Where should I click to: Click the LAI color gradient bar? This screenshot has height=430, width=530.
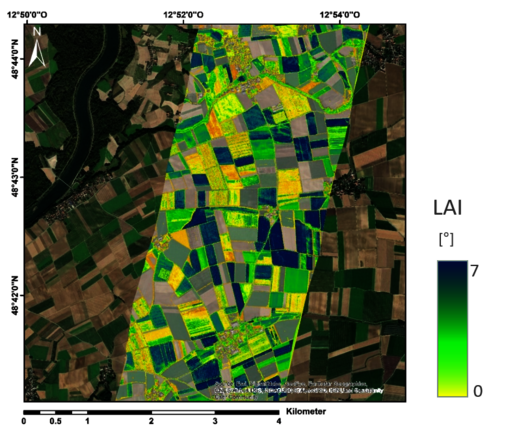click(x=452, y=328)
